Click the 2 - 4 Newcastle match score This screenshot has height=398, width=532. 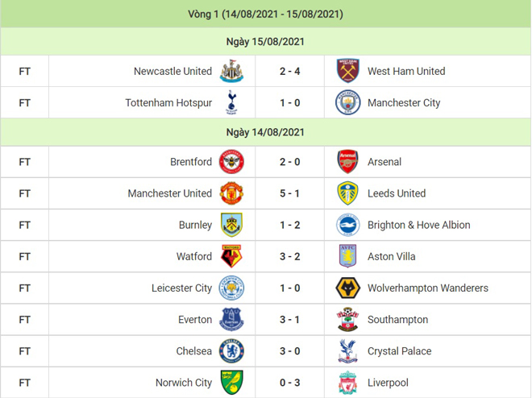pyautogui.click(x=289, y=71)
